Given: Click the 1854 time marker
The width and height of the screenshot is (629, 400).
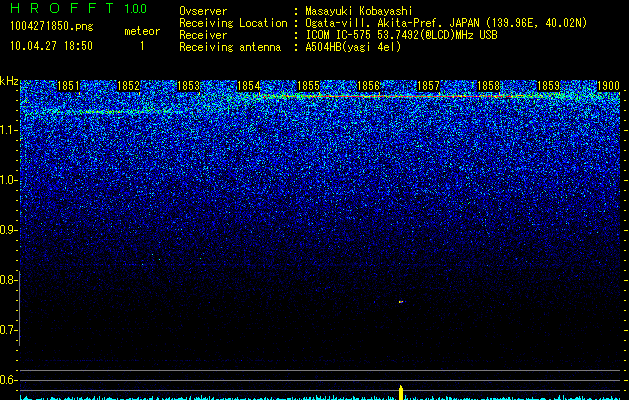Looking at the screenshot, I should click(248, 86).
